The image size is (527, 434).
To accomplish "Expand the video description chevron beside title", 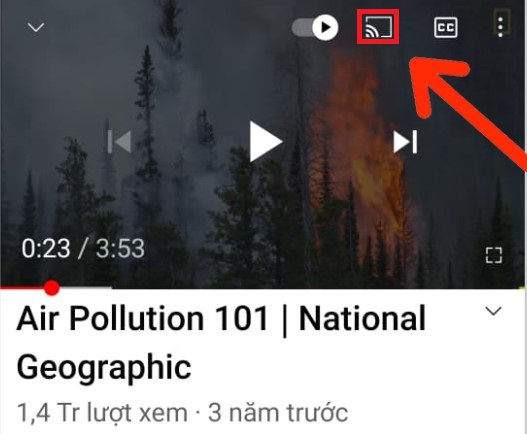I will click(493, 311).
